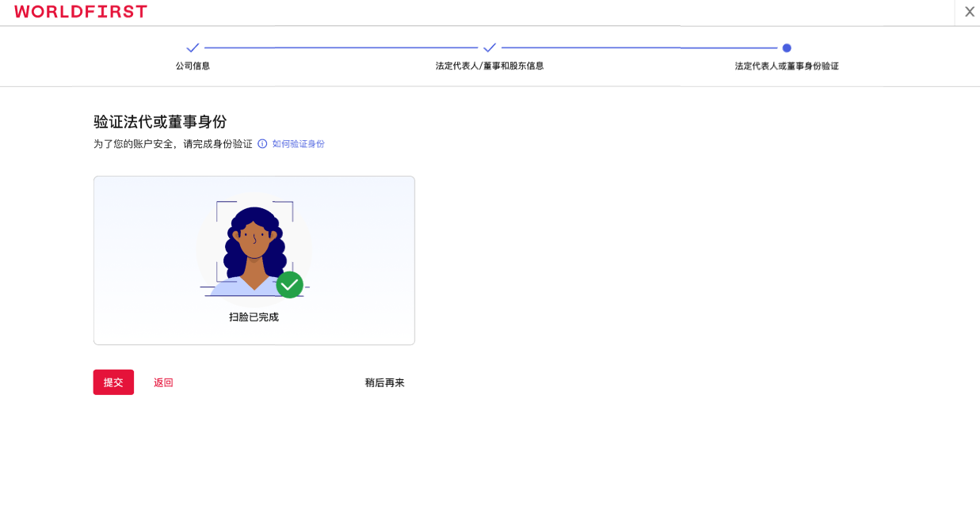This screenshot has height=509, width=980.
Task: Click the checkmark above 法定代表人/董事和股东信息
Action: tap(490, 47)
